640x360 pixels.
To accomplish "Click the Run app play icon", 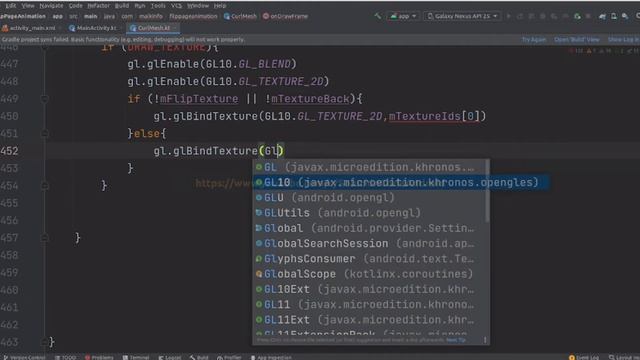I will pos(509,16).
